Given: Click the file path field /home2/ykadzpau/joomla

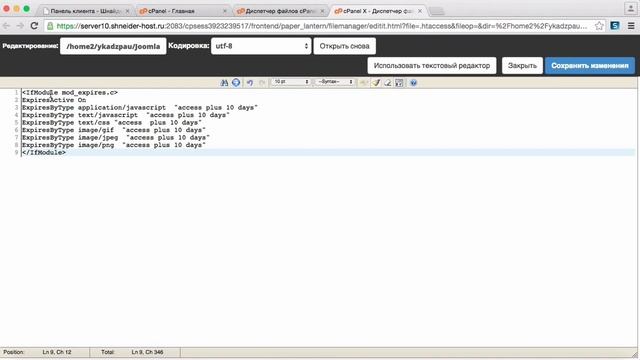Looking at the screenshot, I should 113,46.
